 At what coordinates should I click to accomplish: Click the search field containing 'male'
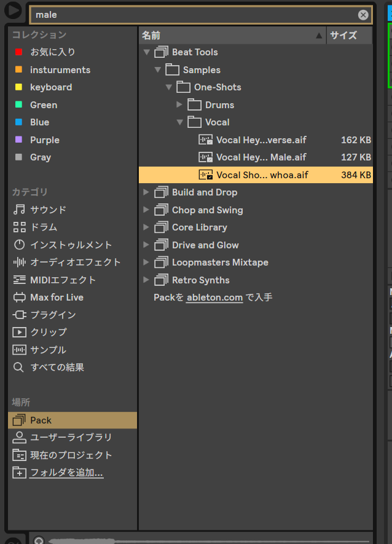click(190, 15)
